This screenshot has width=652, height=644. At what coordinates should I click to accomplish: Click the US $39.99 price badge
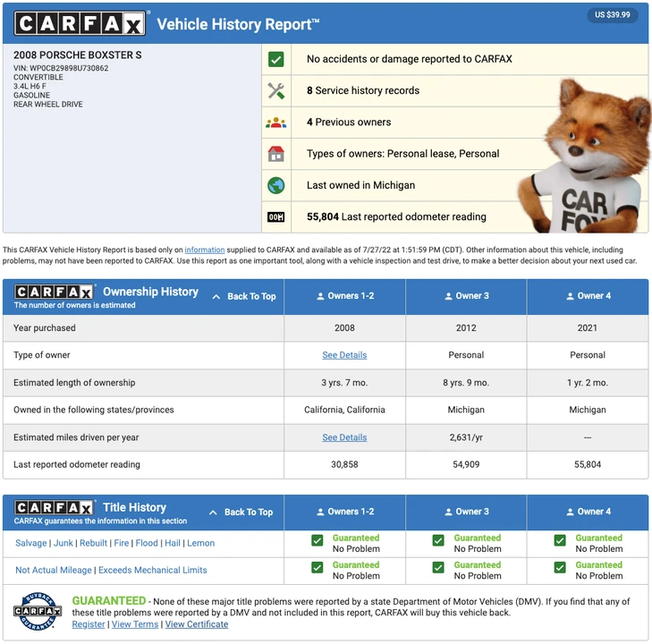coord(612,15)
